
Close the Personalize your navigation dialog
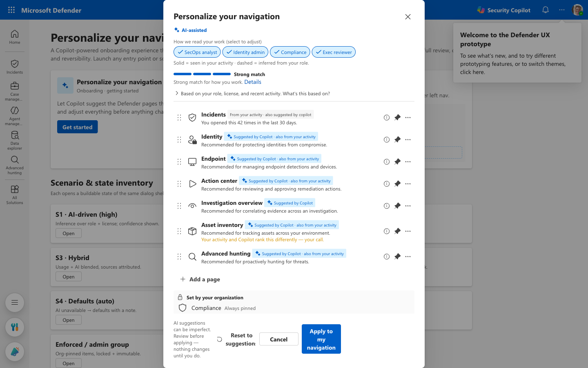tap(408, 17)
